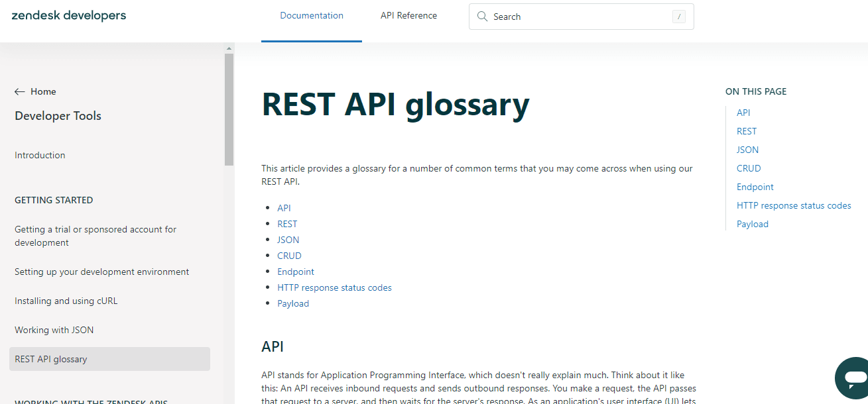The width and height of the screenshot is (868, 404).
Task: Click the search magnifying glass icon
Action: [482, 16]
